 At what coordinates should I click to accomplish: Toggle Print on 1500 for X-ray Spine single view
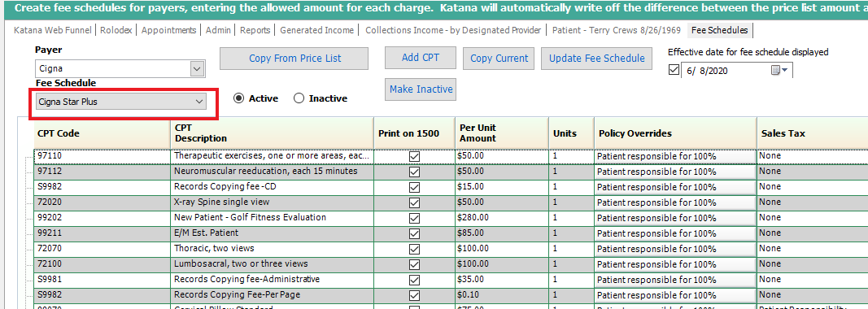(x=414, y=202)
